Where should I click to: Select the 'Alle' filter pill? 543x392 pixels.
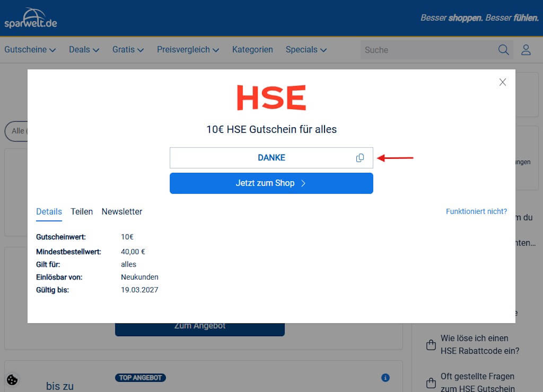coord(16,131)
